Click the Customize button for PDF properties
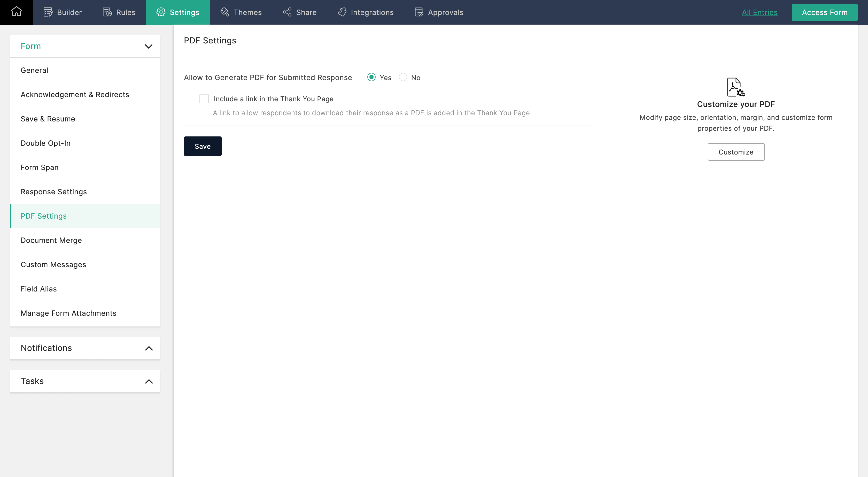 tap(736, 152)
